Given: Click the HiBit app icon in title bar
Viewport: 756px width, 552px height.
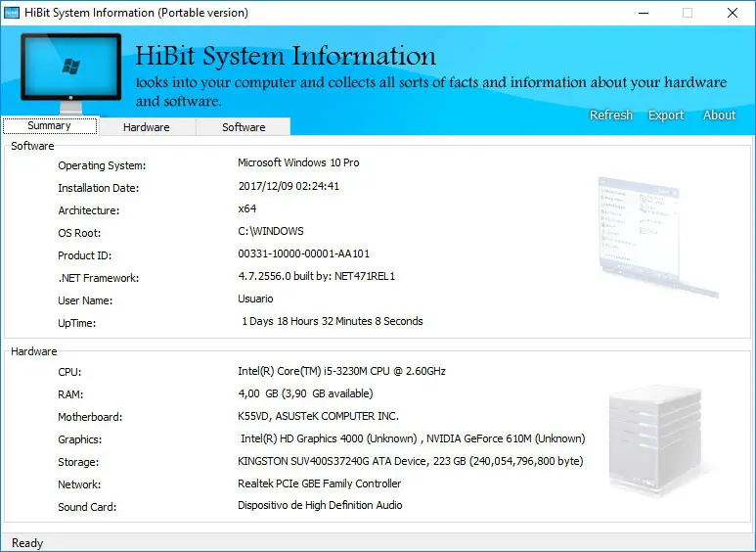Looking at the screenshot, I should point(12,13).
